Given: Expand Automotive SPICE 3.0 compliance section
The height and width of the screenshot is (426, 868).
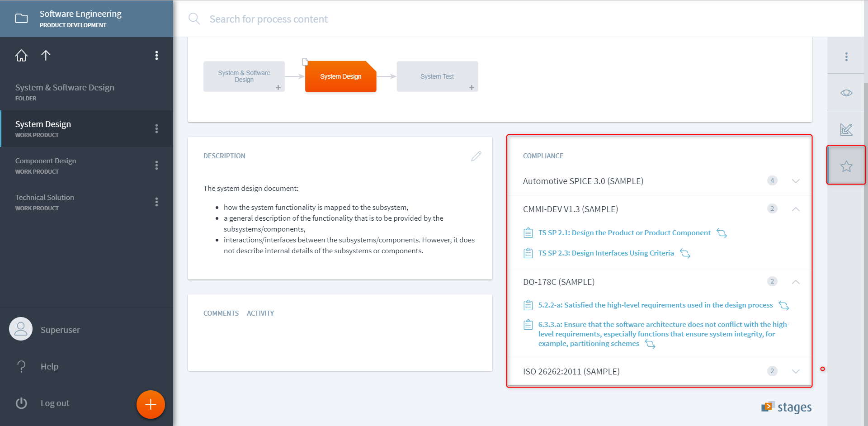Looking at the screenshot, I should click(x=795, y=181).
